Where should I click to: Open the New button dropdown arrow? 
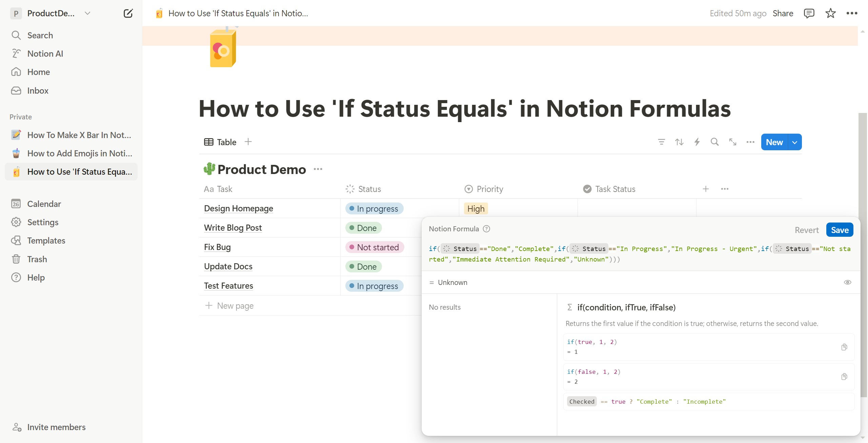(x=794, y=142)
